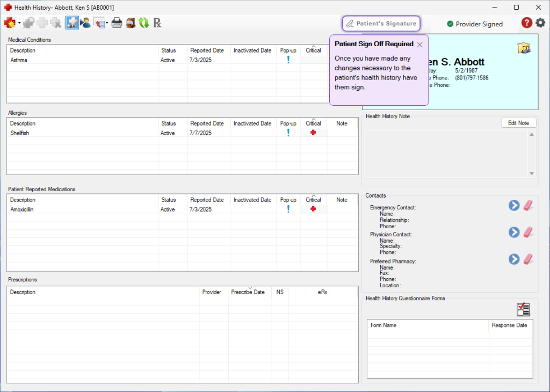Click Prescribe Date header in Prescriptions table

point(248,292)
